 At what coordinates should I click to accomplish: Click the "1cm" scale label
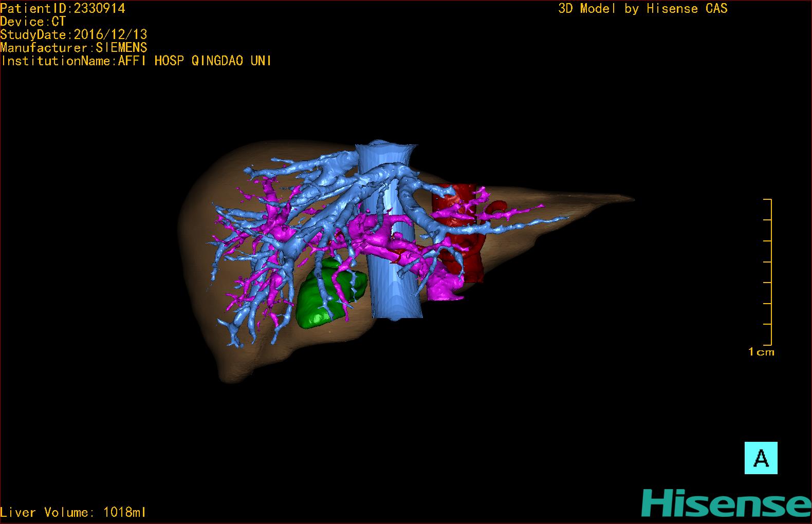761,352
